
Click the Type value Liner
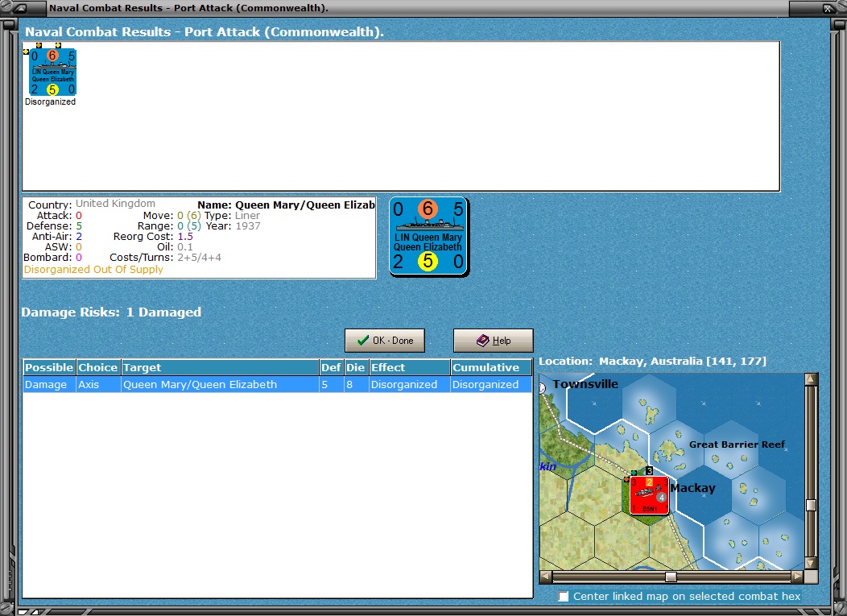(247, 216)
